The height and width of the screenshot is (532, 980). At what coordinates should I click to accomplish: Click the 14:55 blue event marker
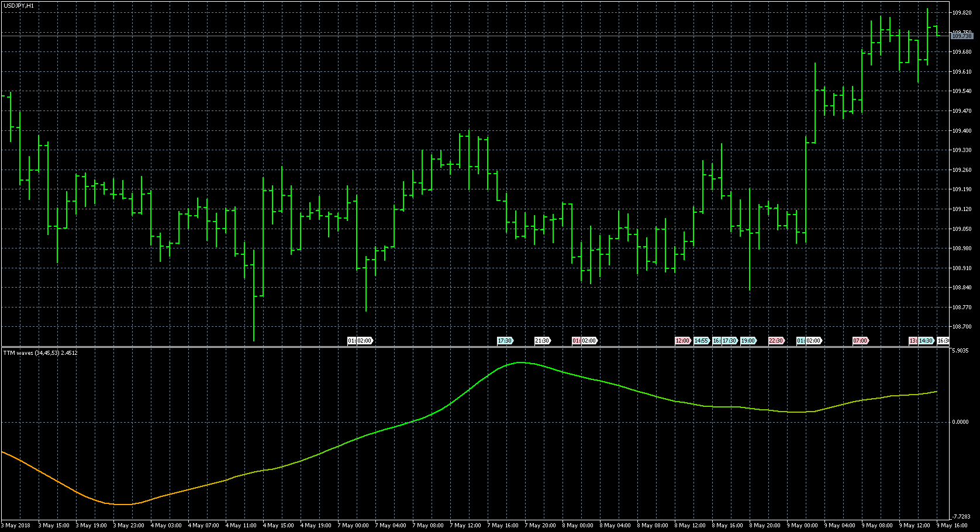701,341
